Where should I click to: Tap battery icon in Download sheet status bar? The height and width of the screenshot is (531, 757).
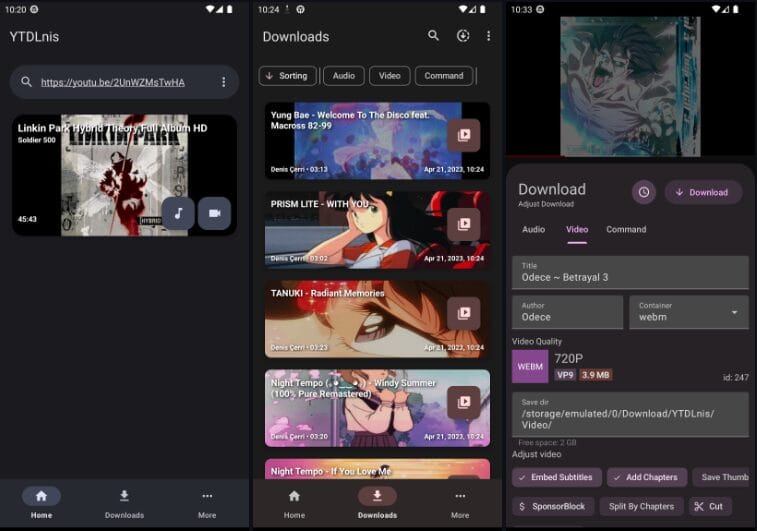point(735,9)
